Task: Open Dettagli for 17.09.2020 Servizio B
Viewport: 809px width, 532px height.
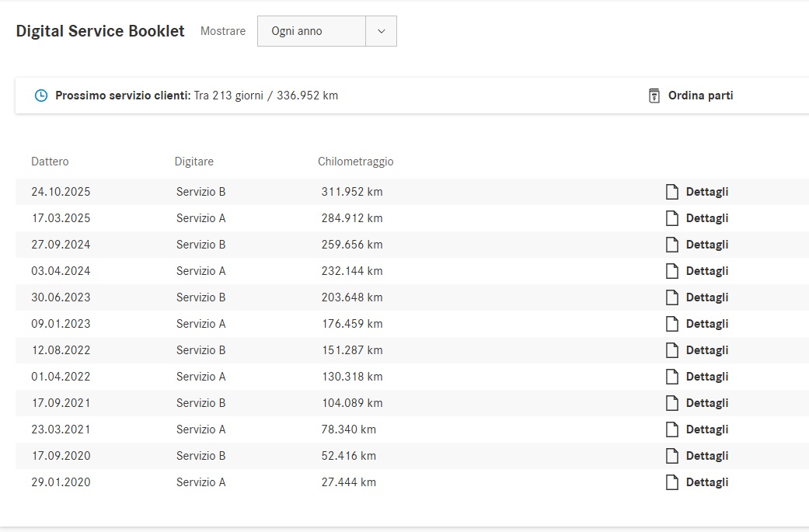Action: (706, 456)
